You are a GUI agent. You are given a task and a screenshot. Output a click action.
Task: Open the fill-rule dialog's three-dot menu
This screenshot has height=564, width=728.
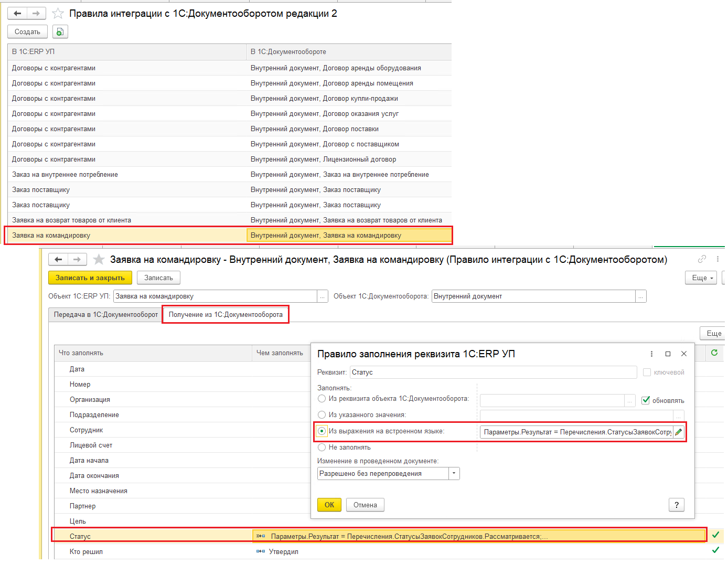pos(651,354)
